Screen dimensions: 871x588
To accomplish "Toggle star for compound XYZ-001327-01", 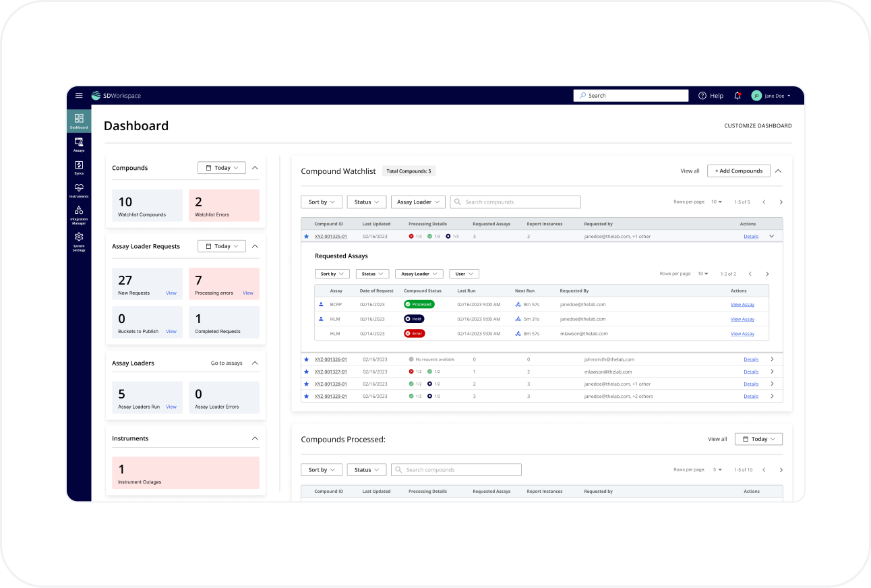I will pyautogui.click(x=306, y=372).
